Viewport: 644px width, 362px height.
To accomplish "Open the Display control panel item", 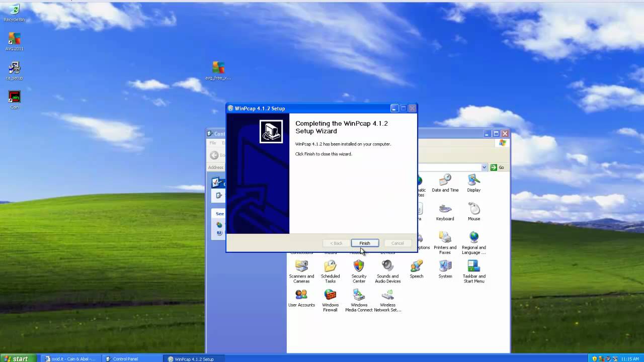I will [473, 184].
